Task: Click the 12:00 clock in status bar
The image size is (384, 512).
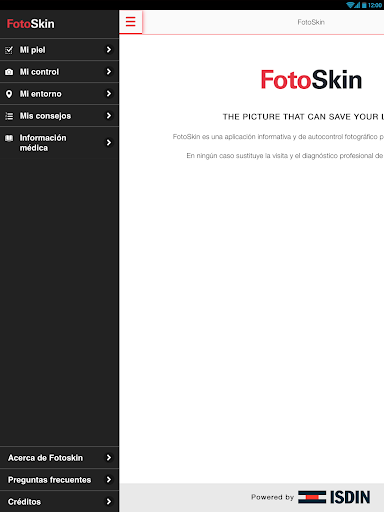Action: (375, 5)
